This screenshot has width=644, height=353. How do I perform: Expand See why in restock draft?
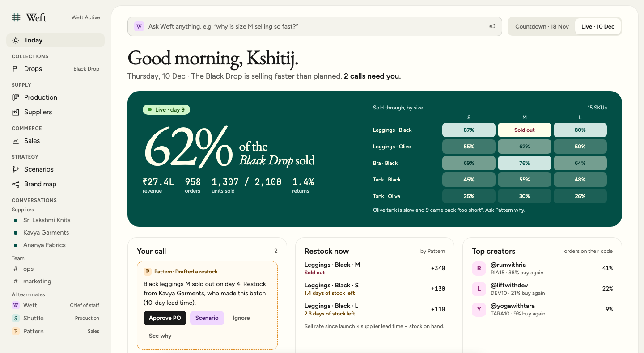coord(160,336)
